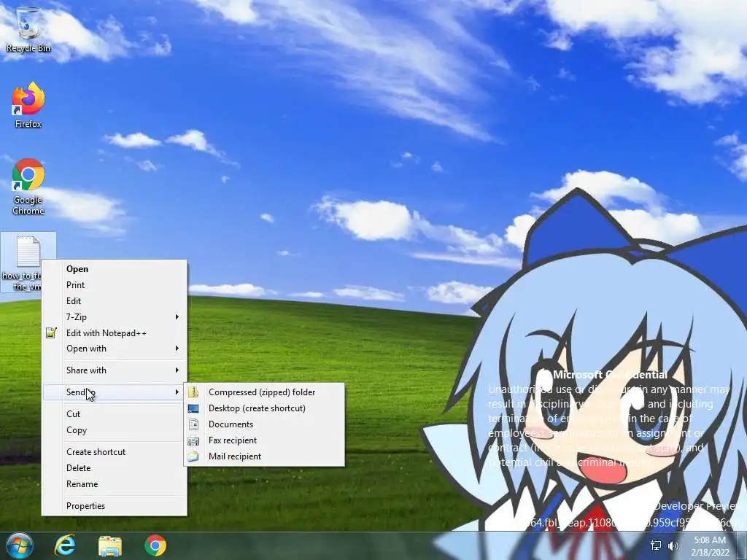Open the network tray icon
The width and height of the screenshot is (747, 560).
tap(656, 545)
